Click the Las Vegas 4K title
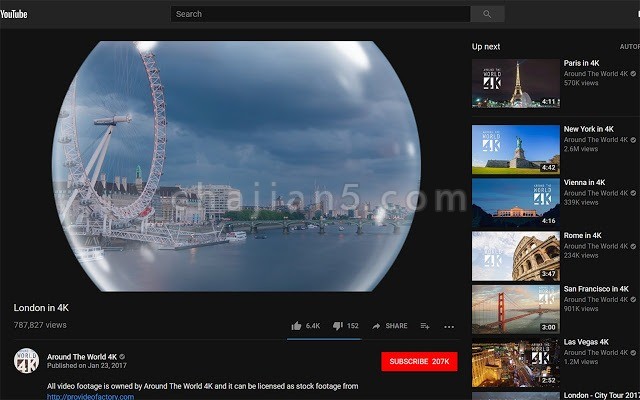Screen dimensions: 640x400 tap(586, 342)
